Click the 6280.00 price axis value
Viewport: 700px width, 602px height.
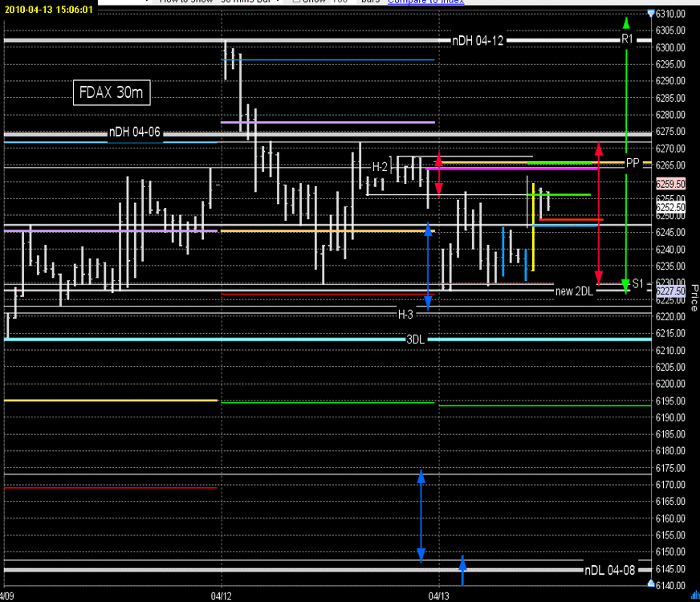(670, 115)
